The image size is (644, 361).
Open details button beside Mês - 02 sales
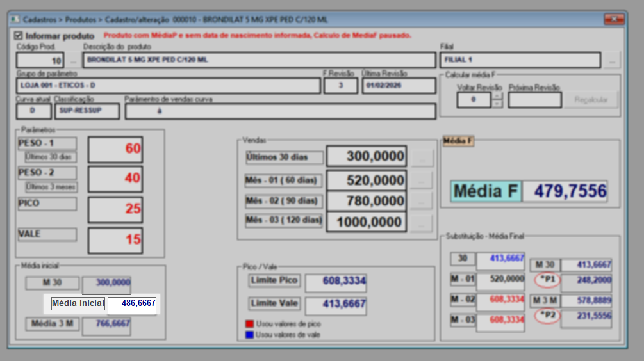pos(421,201)
